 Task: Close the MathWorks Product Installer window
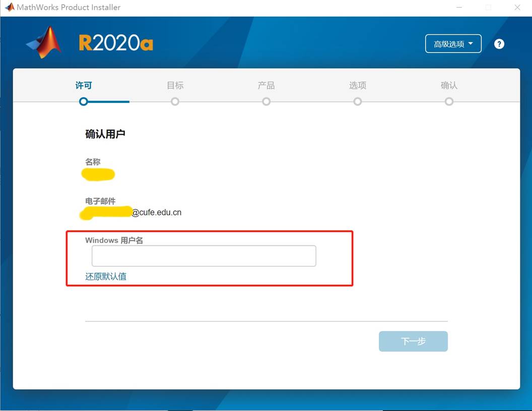click(517, 8)
